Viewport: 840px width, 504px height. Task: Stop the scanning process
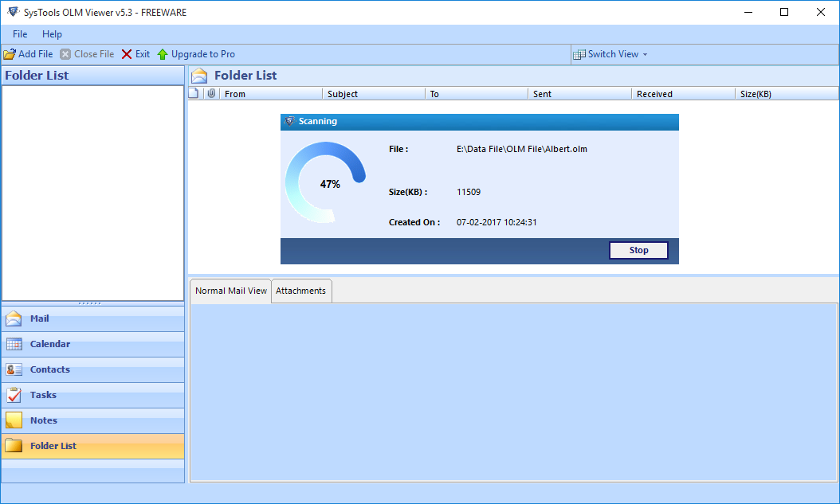tap(638, 250)
